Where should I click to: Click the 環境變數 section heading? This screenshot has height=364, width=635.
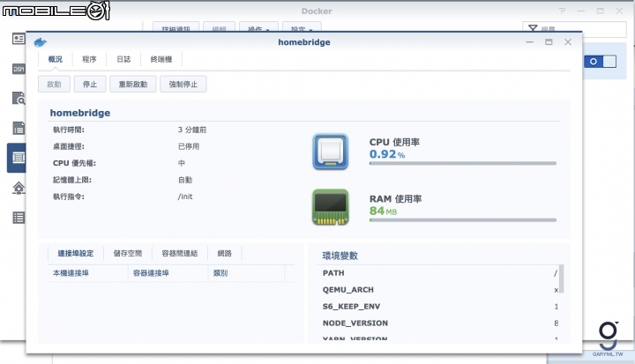click(340, 256)
